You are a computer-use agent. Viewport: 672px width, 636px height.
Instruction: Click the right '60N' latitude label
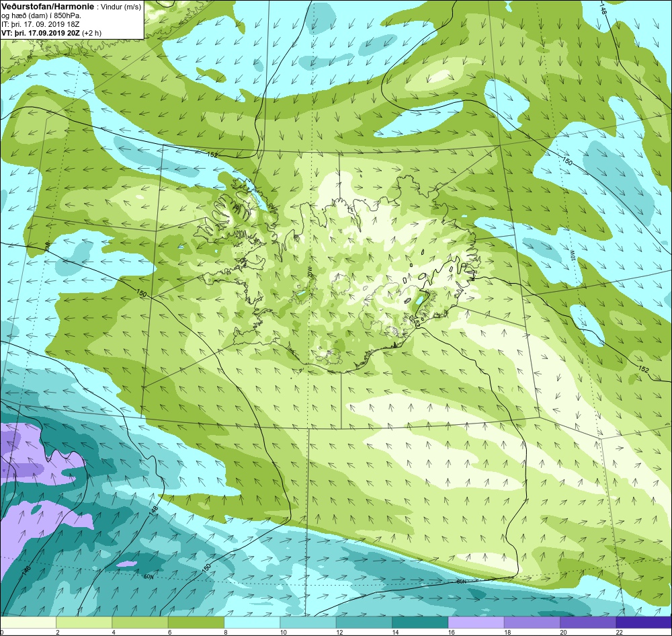pyautogui.click(x=461, y=582)
